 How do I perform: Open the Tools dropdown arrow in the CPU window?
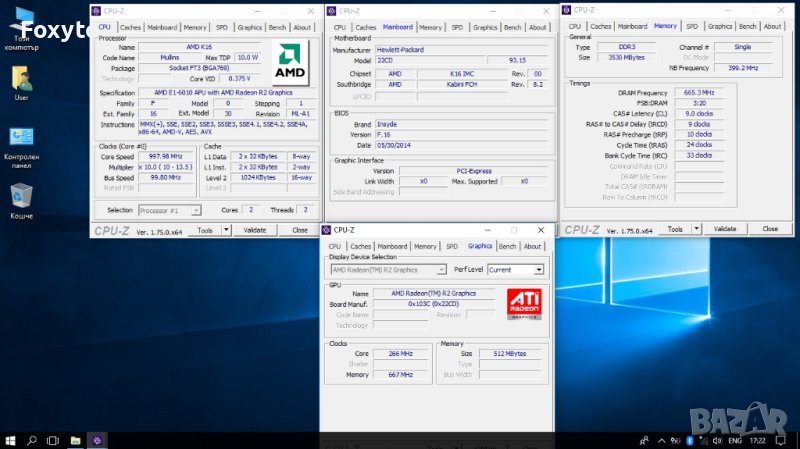[227, 230]
